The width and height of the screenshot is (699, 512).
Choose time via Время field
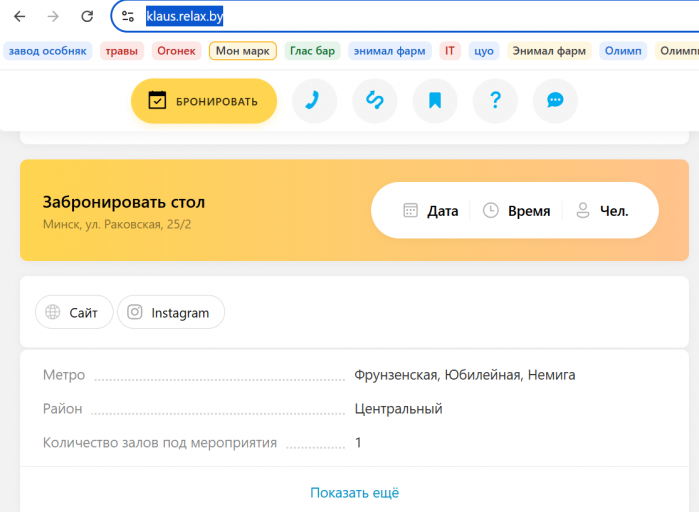pyautogui.click(x=517, y=210)
